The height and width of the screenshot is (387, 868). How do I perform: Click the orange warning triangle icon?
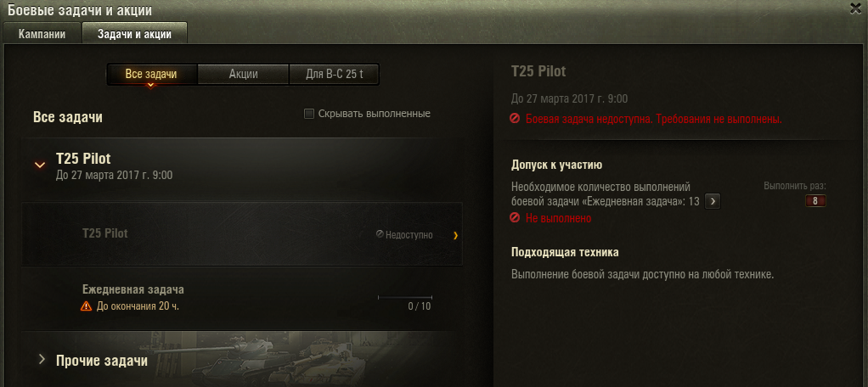(x=86, y=306)
